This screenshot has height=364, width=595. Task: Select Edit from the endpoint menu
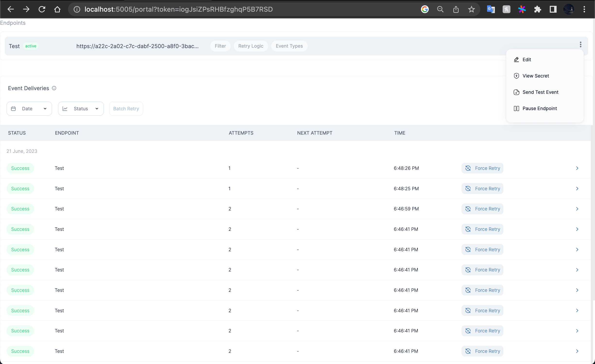[x=527, y=59]
